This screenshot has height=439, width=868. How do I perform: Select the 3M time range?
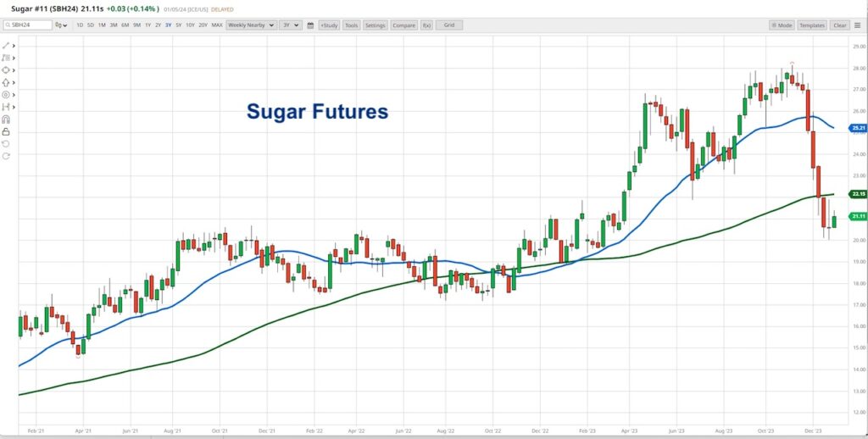point(114,25)
